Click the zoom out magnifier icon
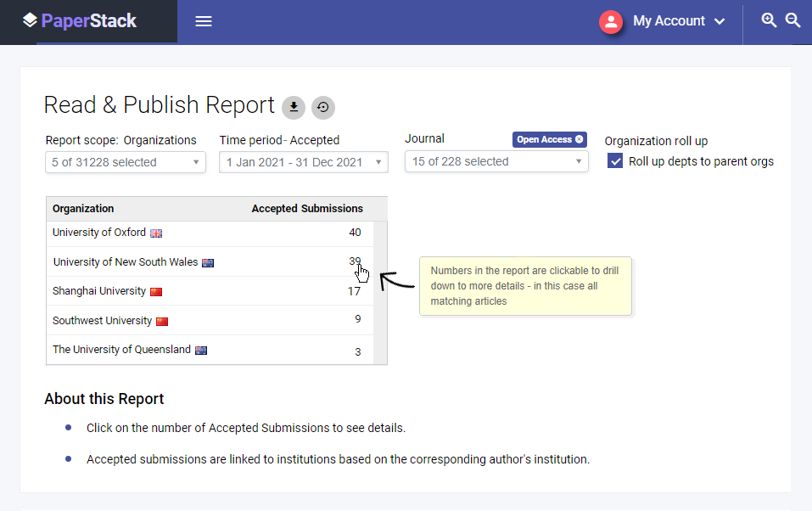This screenshot has height=511, width=812. click(x=792, y=20)
